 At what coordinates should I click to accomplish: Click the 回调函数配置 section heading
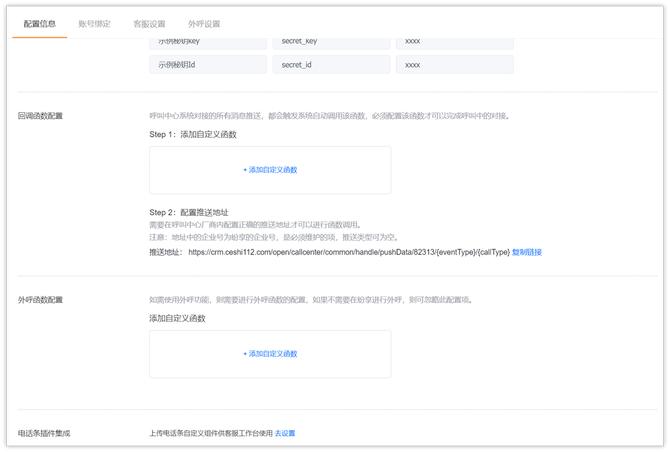pyautogui.click(x=40, y=116)
